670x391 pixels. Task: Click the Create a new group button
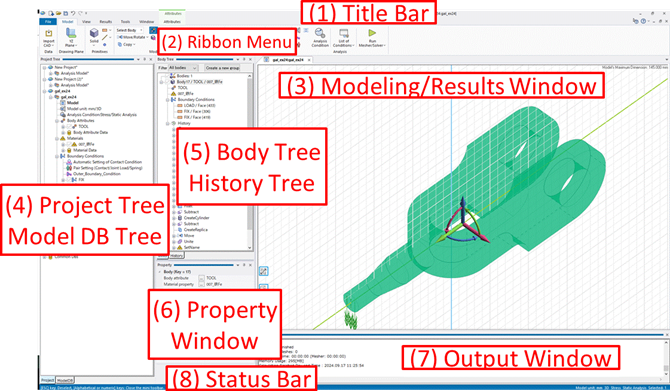tap(222, 68)
